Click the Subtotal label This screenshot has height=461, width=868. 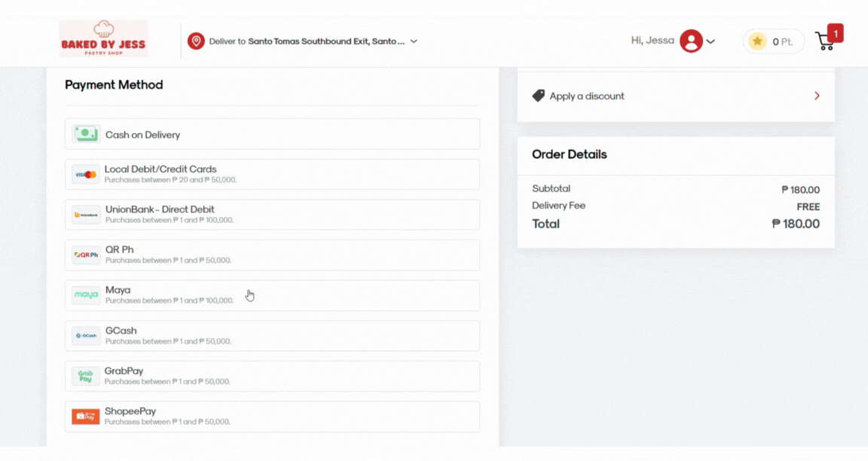[x=552, y=189]
